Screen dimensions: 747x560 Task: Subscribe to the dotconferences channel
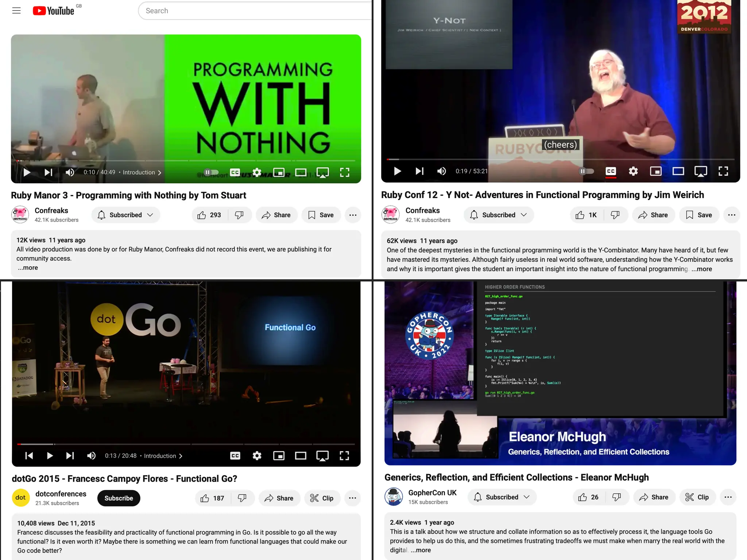click(x=119, y=498)
